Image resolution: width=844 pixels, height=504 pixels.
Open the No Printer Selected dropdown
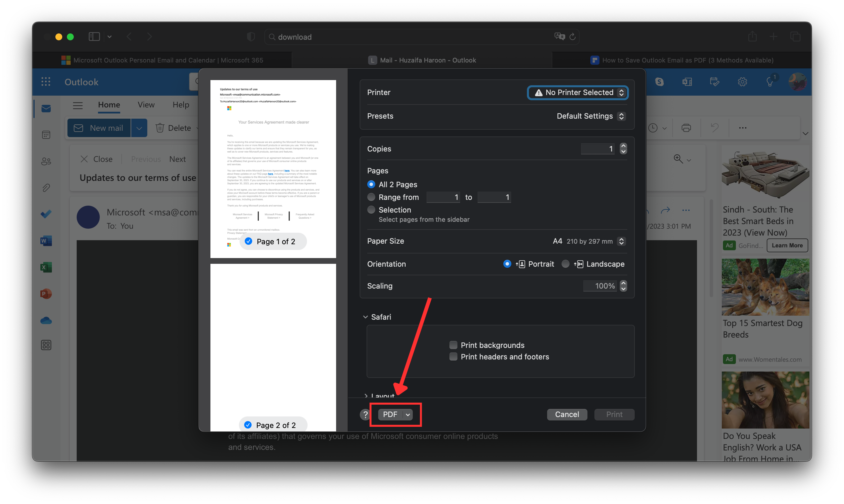pyautogui.click(x=577, y=92)
